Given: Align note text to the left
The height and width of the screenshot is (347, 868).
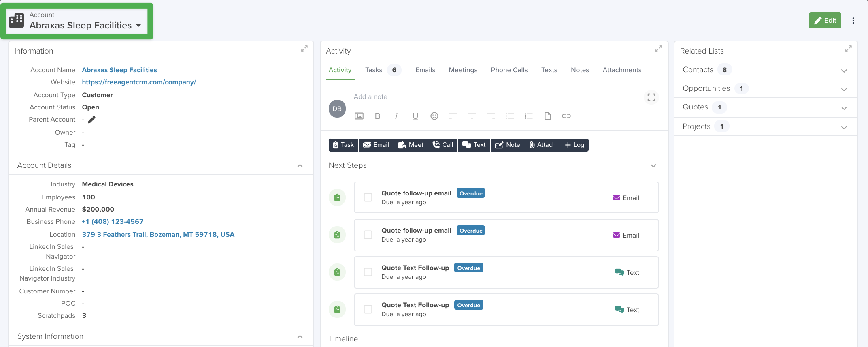Looking at the screenshot, I should pos(453,116).
